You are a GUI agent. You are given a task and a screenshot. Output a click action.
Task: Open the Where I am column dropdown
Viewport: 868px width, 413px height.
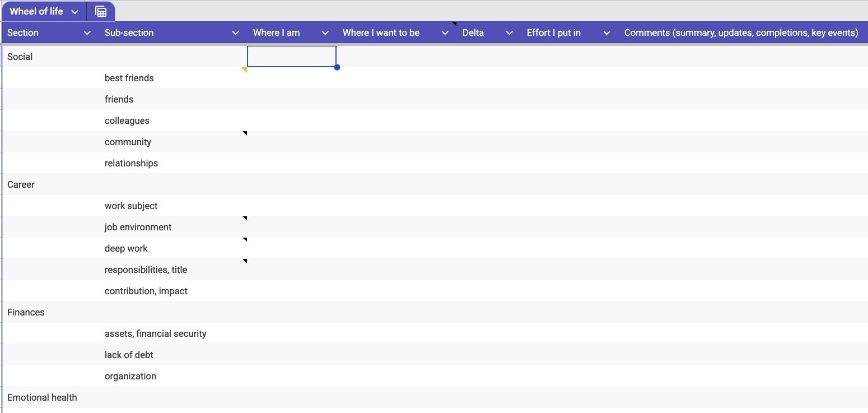pyautogui.click(x=325, y=33)
